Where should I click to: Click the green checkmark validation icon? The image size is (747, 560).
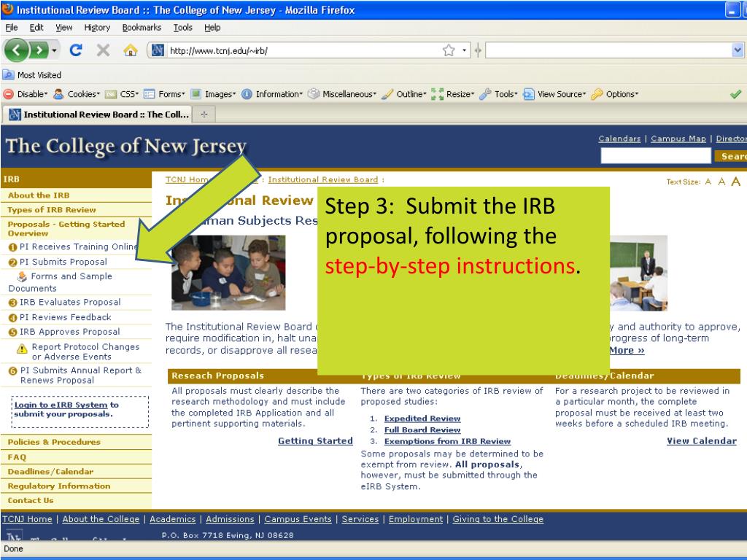(735, 94)
